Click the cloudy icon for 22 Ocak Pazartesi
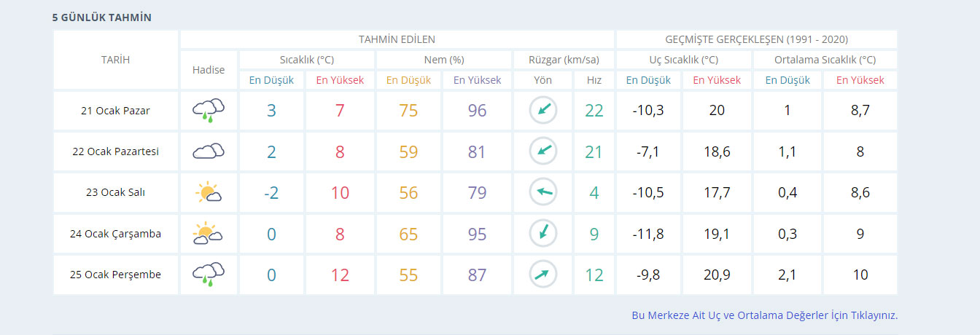 pyautogui.click(x=209, y=151)
